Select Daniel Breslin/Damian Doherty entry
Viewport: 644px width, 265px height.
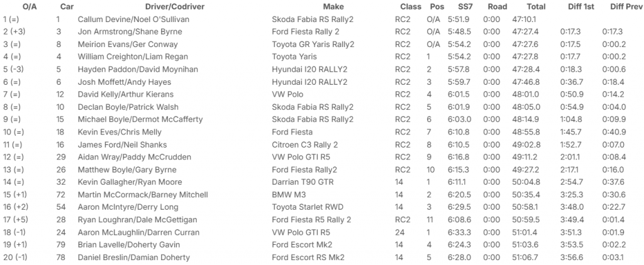click(x=133, y=257)
